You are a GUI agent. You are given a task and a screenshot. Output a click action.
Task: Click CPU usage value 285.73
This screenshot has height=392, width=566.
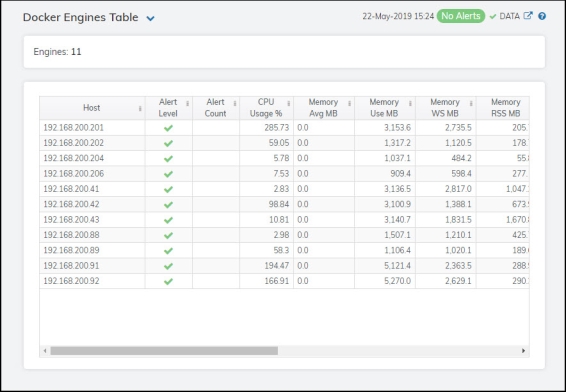click(x=277, y=128)
